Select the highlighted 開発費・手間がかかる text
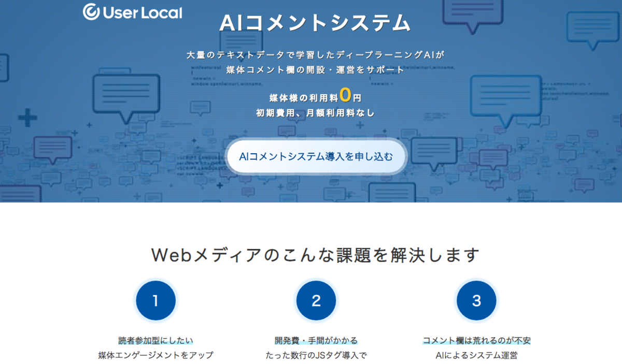 pos(316,339)
